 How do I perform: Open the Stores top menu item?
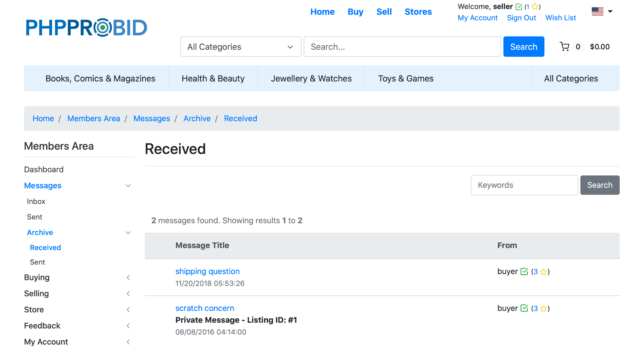point(418,12)
